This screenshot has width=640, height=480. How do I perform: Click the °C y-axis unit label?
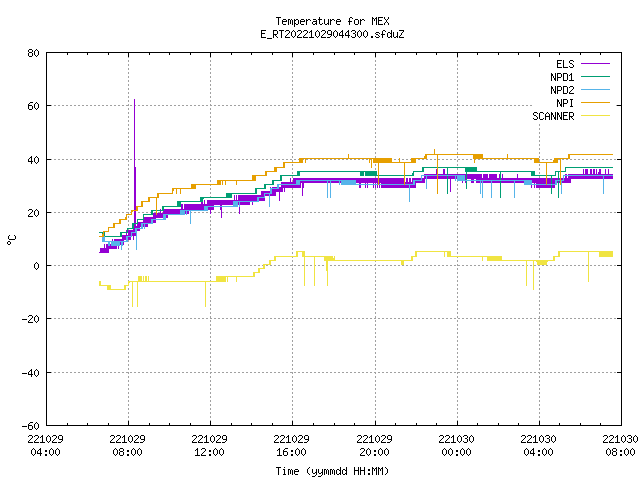[11, 240]
